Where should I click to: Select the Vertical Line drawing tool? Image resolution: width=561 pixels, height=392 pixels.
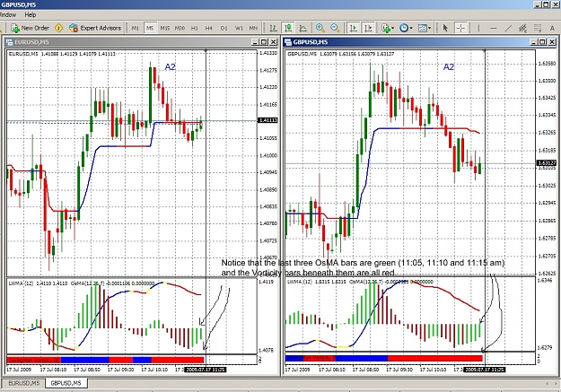pos(478,28)
